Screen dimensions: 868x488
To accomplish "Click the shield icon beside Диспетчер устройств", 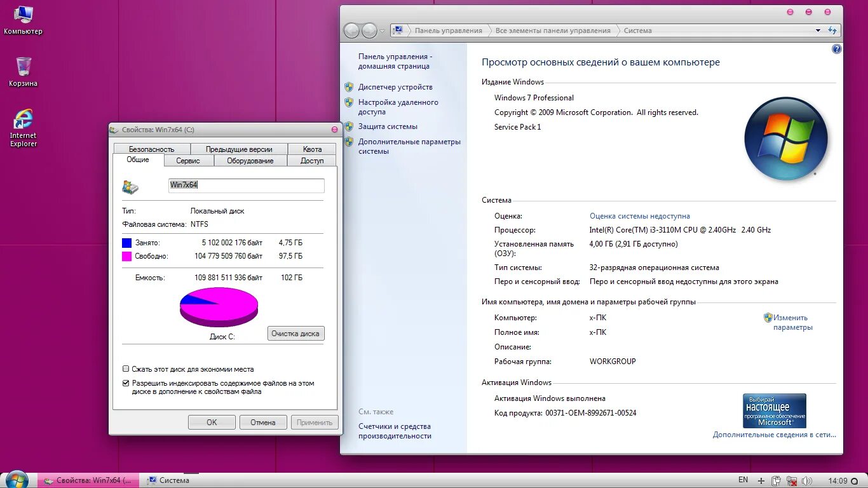I will (x=349, y=87).
